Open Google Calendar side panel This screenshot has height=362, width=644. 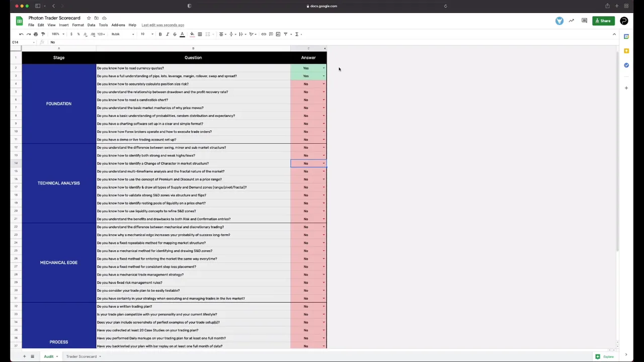[626, 37]
